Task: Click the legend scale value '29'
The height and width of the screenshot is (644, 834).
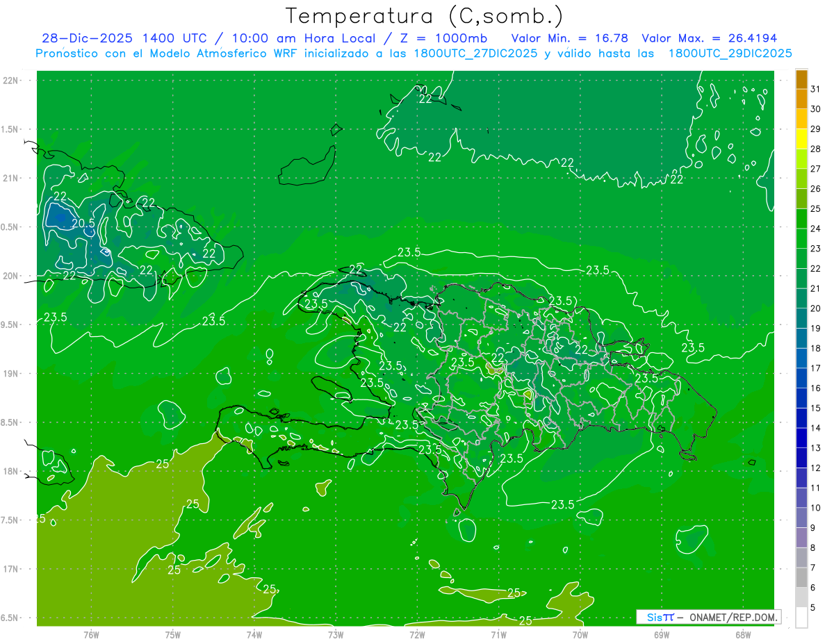Action: pyautogui.click(x=815, y=129)
